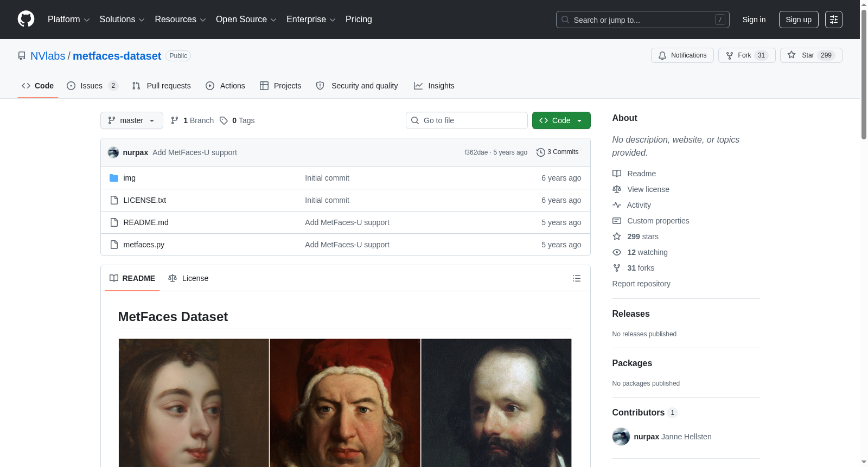Switch to the Pull requests tab

click(161, 86)
